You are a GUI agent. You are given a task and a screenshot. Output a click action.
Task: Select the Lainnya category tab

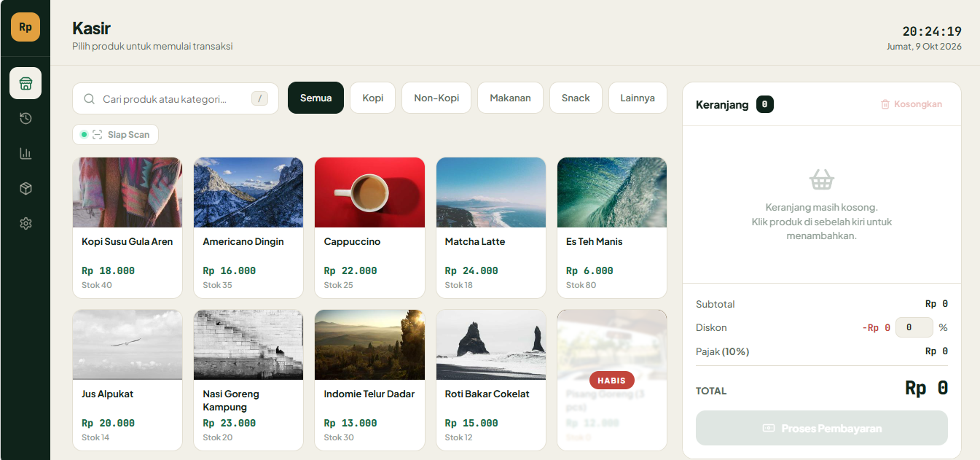point(638,98)
